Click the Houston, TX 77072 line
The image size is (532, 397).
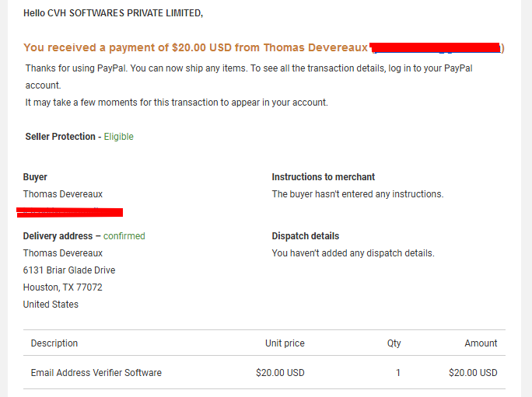point(63,287)
